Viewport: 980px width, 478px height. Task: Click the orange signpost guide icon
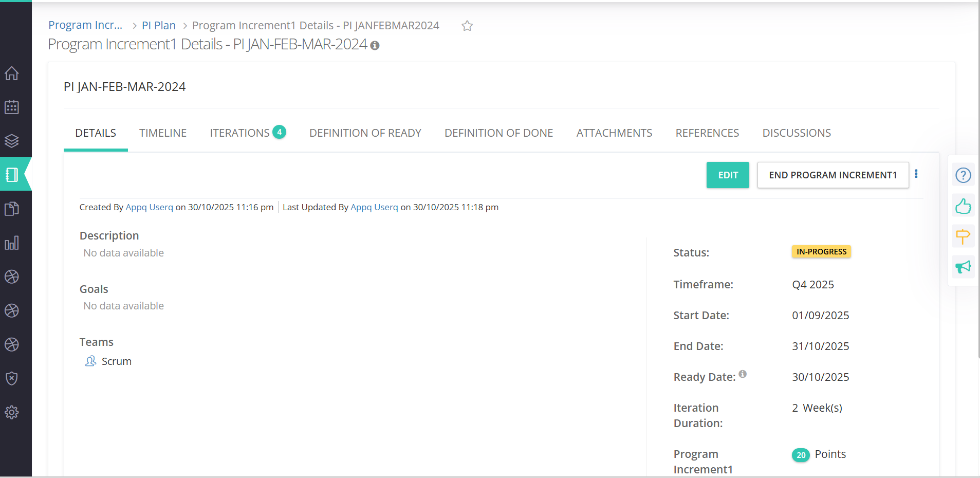[963, 236]
